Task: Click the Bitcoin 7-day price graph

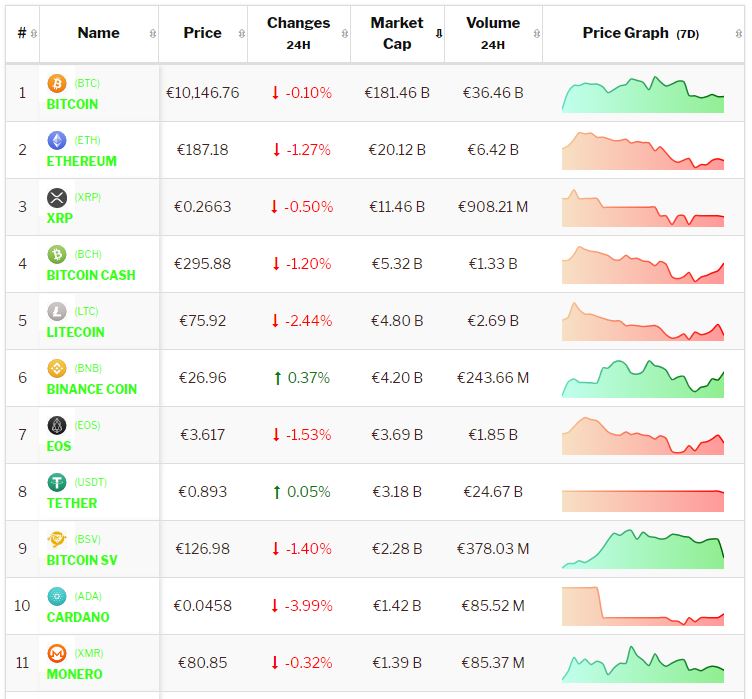Action: (x=643, y=94)
